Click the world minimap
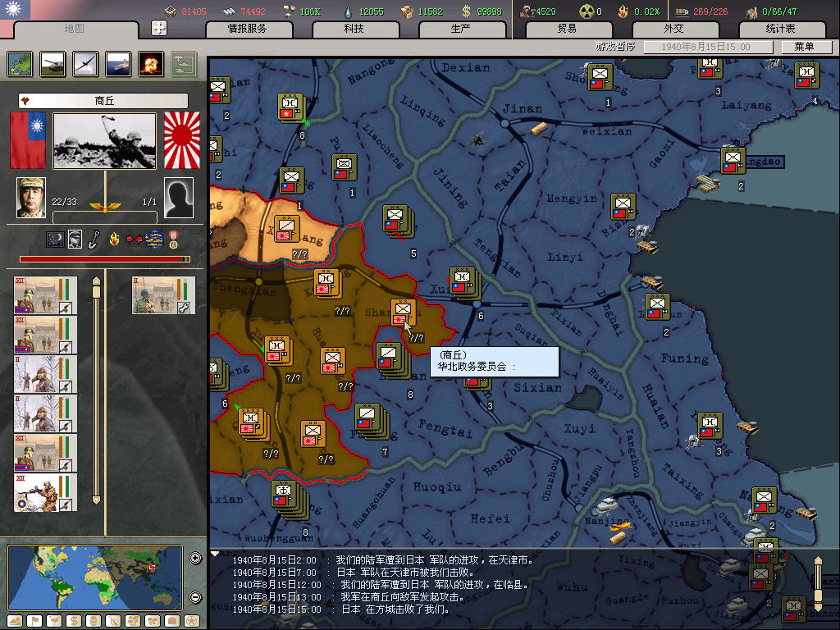 click(95, 577)
